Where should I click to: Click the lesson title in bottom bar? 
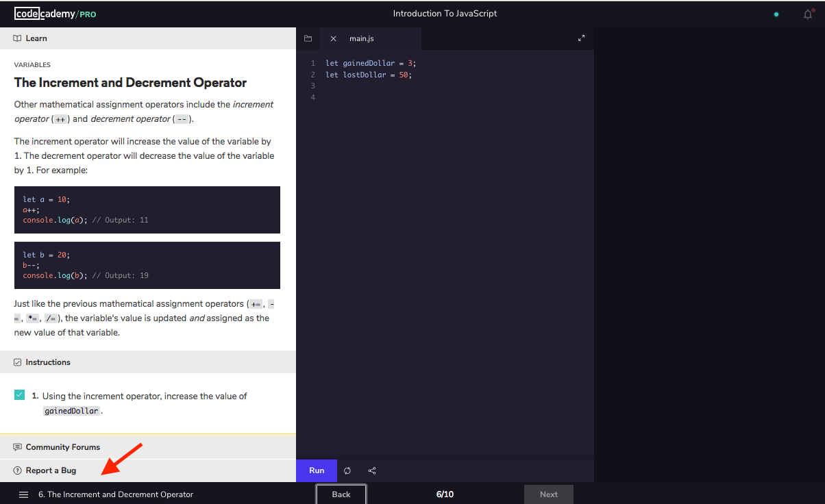(x=116, y=494)
